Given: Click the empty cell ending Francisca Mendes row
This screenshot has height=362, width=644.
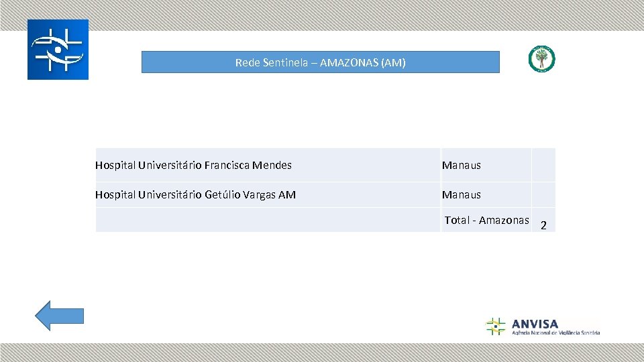Looking at the screenshot, I should tap(543, 165).
